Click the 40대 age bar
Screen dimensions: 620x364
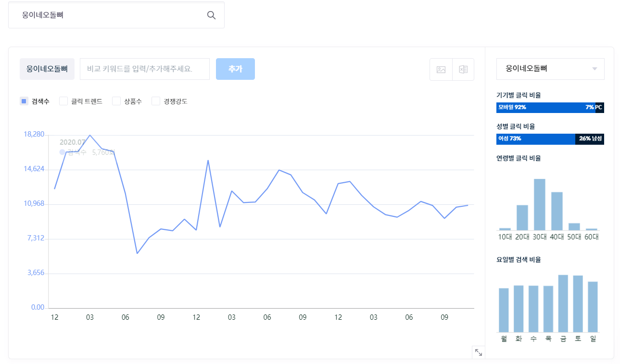click(557, 211)
